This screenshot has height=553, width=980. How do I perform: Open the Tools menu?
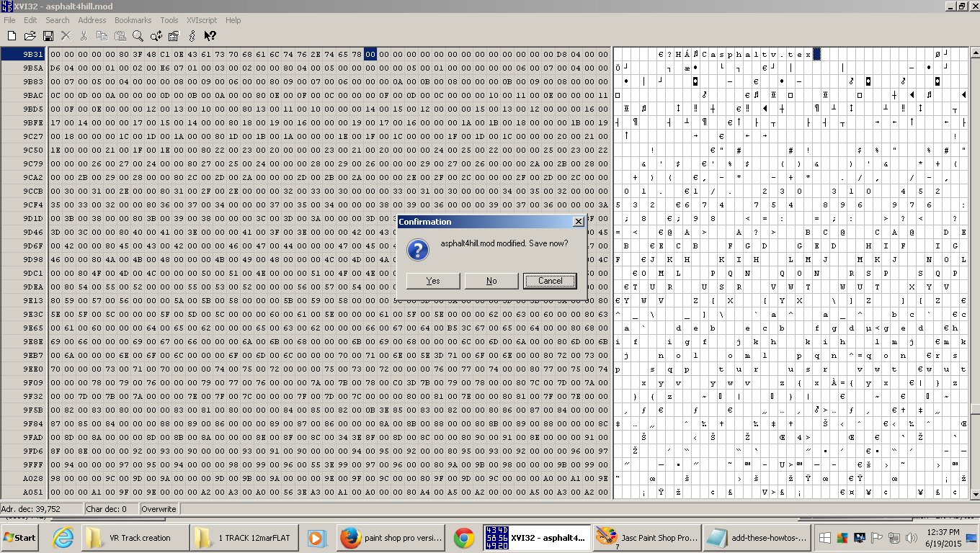point(169,20)
